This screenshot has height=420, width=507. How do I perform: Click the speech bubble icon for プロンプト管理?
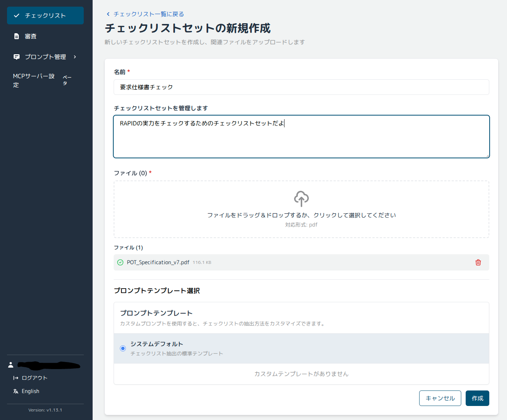(16, 57)
